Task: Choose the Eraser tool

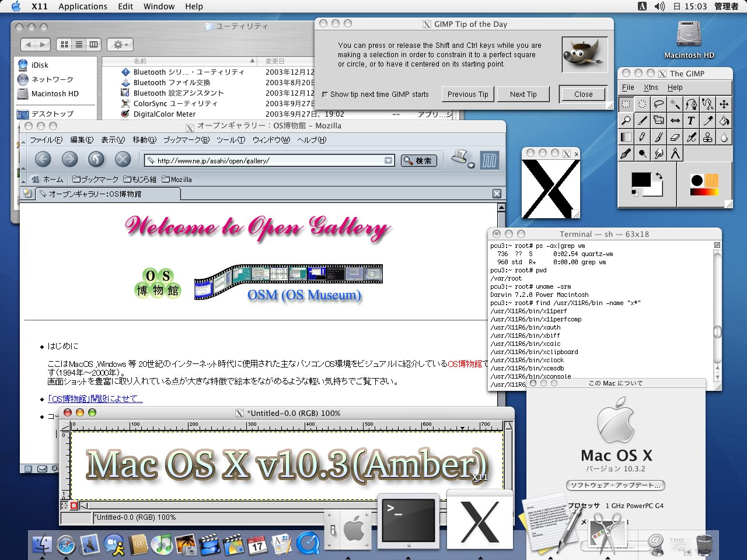Action: point(675,137)
